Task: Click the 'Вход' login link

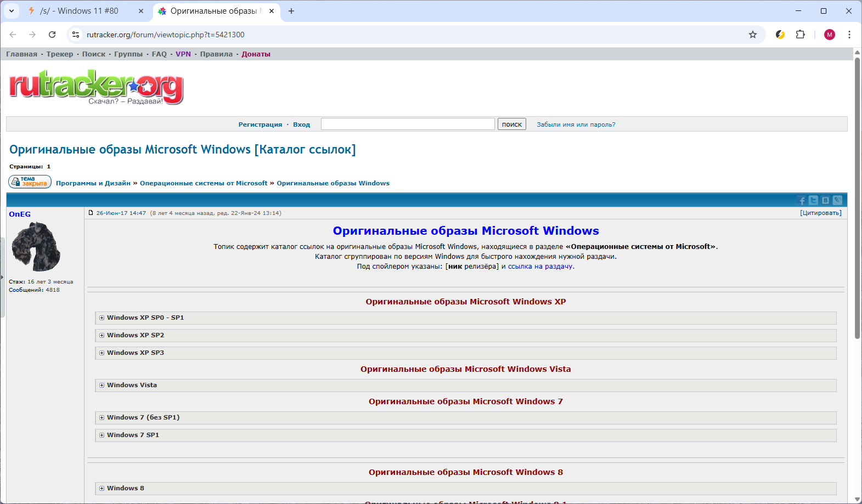Action: pos(301,124)
